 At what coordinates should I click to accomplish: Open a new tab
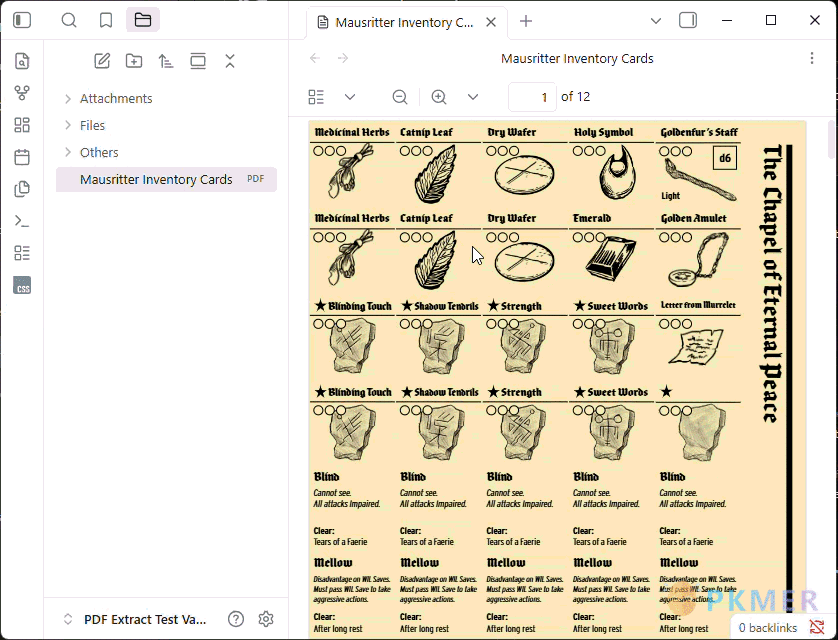(x=526, y=21)
